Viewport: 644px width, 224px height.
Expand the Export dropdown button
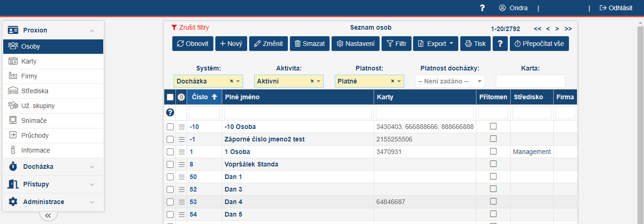(436, 44)
